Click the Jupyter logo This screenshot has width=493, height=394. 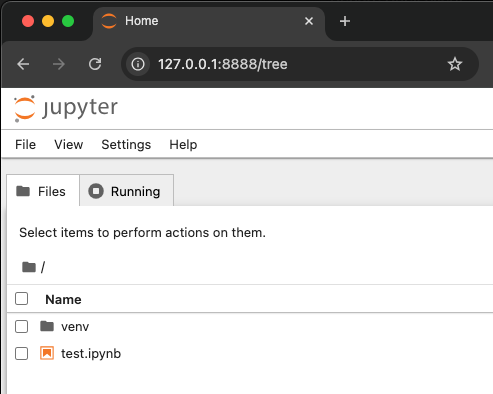66,108
